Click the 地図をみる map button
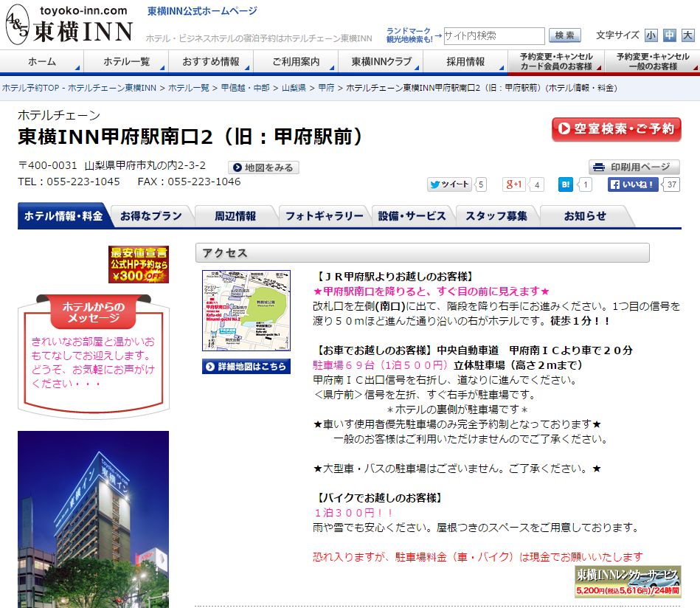Image resolution: width=700 pixels, height=608 pixels. click(263, 167)
